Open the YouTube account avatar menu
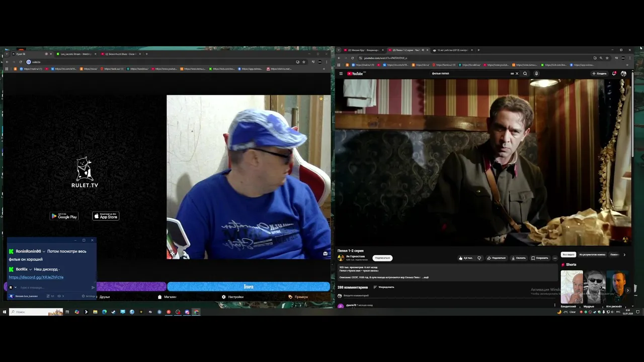The image size is (644, 362). coord(623,73)
